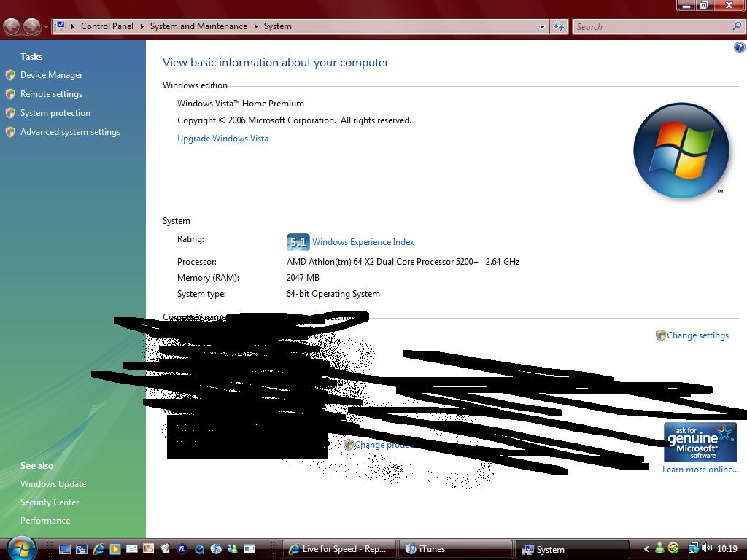Click the shield icon beside Change settings
The width and height of the screenshot is (747, 560).
point(660,335)
